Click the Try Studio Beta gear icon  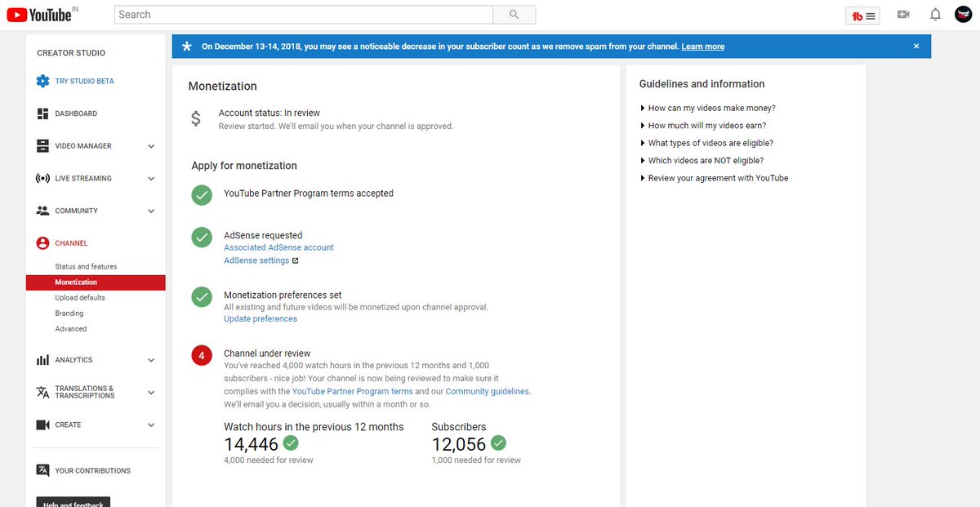click(x=42, y=81)
